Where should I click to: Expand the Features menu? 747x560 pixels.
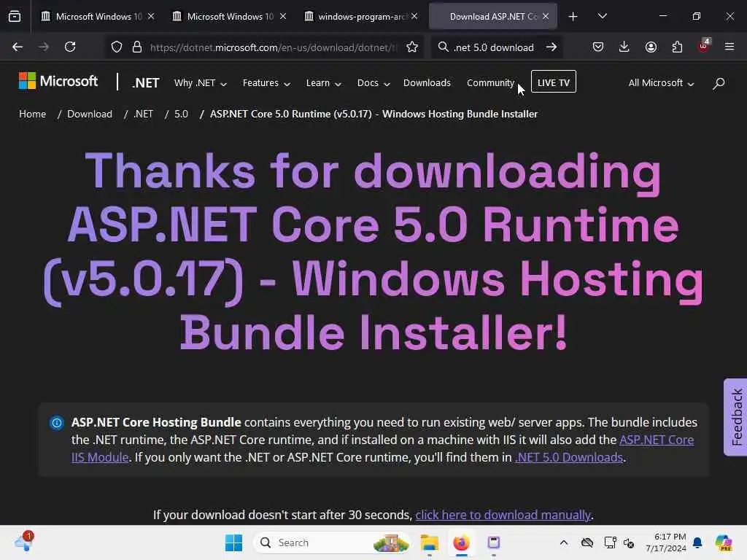pyautogui.click(x=266, y=83)
